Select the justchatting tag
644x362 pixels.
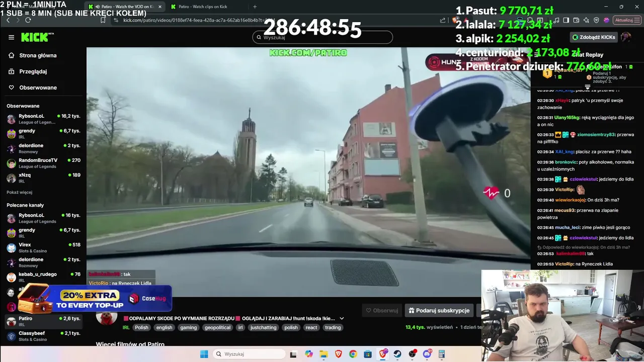pos(264,327)
